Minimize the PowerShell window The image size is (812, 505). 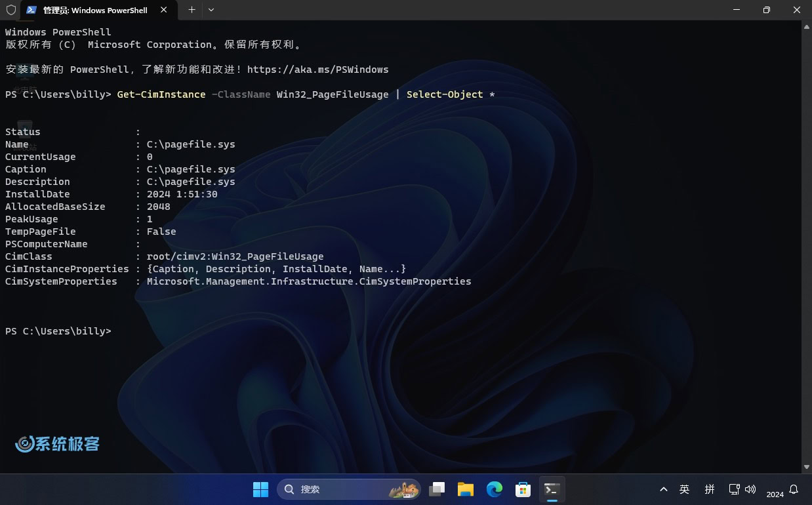(737, 10)
